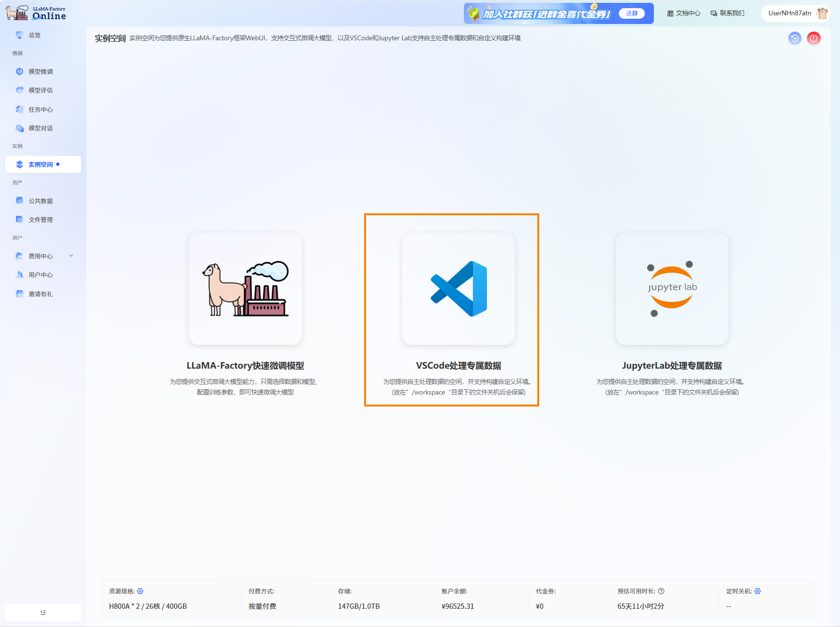Open the 文档中心 link
This screenshot has width=840, height=627.
coord(684,13)
